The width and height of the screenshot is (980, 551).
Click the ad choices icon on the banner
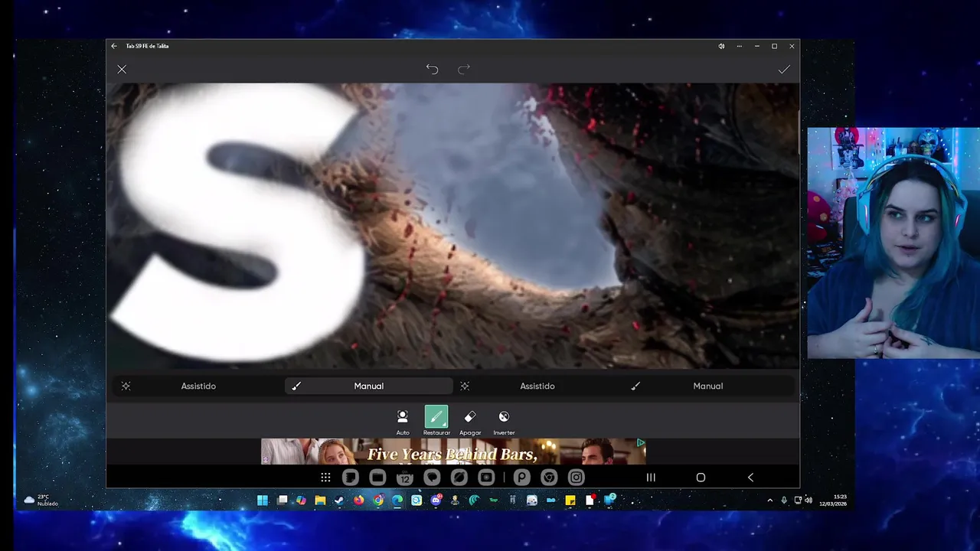pyautogui.click(x=640, y=443)
